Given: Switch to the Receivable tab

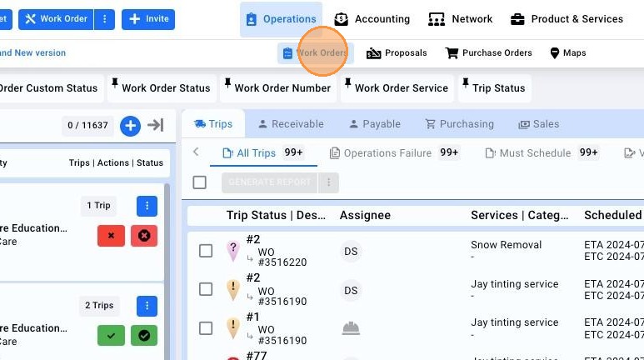Looking at the screenshot, I should click(291, 124).
